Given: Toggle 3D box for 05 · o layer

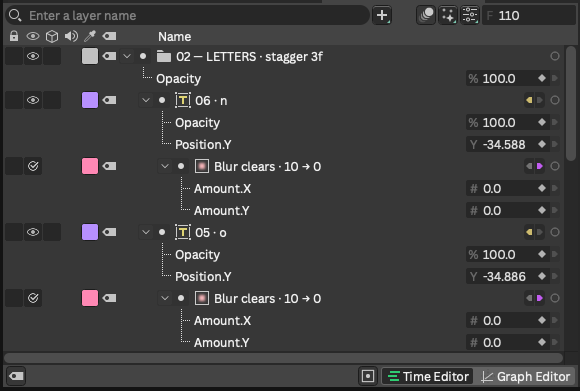Looking at the screenshot, I should pyautogui.click(x=52, y=232).
